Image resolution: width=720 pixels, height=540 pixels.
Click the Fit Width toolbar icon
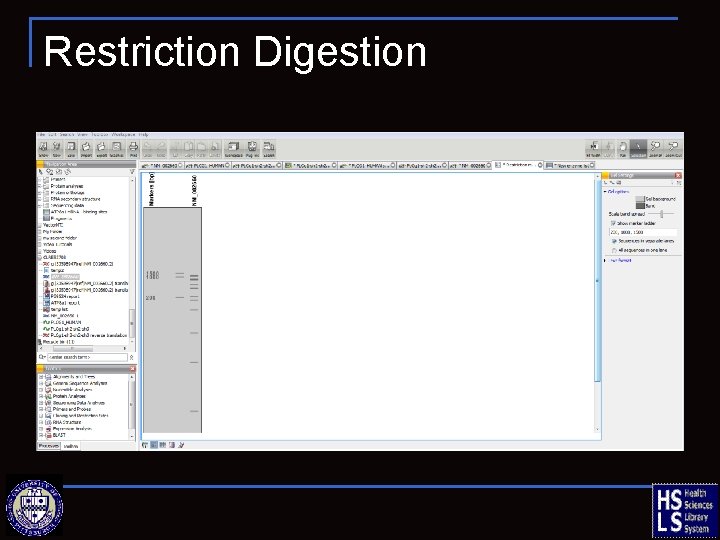click(593, 149)
